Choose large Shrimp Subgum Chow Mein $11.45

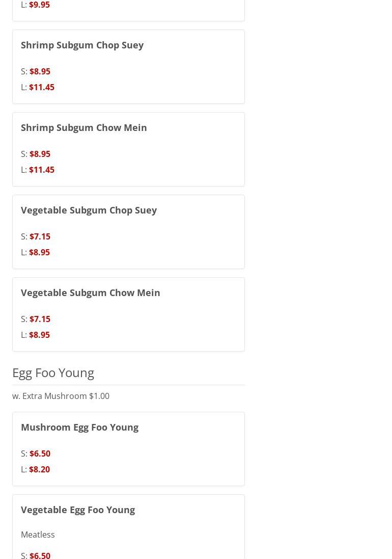pos(41,170)
